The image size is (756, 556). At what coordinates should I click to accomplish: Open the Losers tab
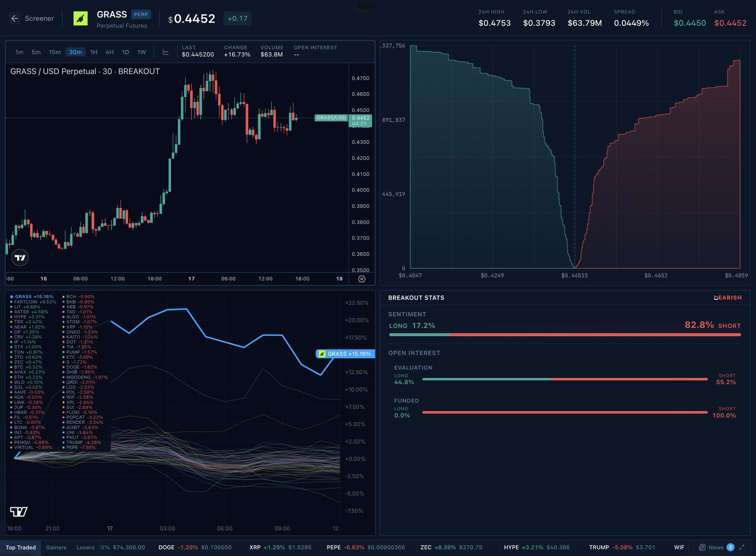coord(85,548)
